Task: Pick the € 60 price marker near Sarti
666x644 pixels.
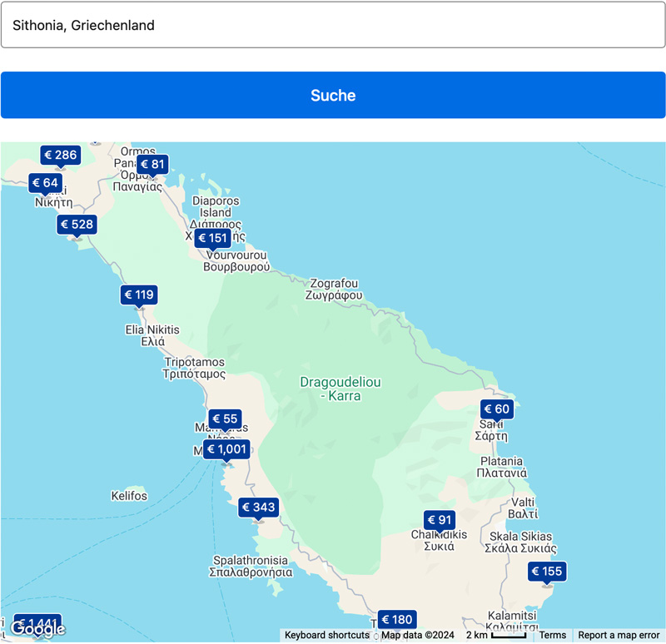Action: 497,409
